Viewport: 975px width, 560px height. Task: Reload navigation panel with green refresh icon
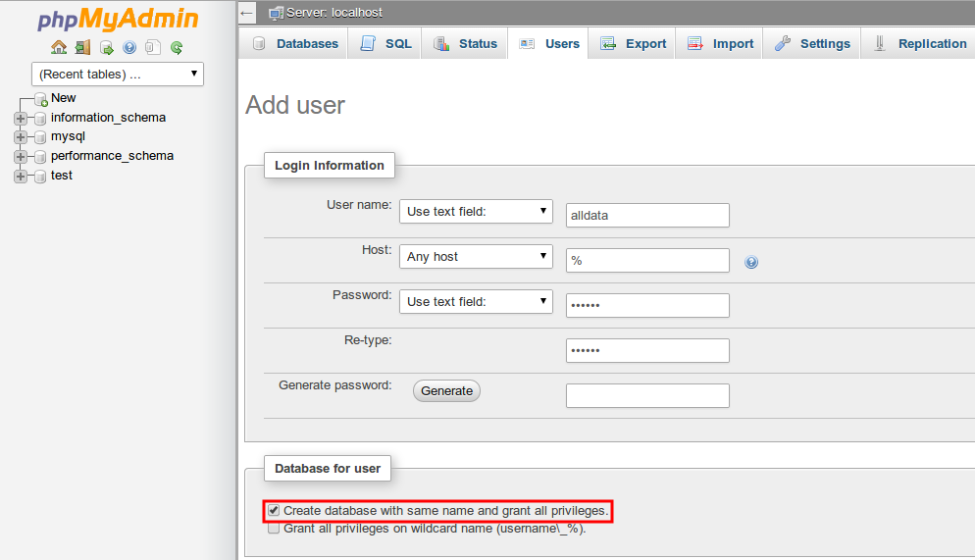[x=177, y=47]
